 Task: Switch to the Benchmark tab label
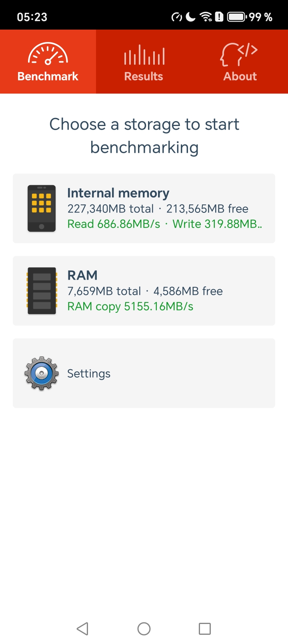(48, 76)
